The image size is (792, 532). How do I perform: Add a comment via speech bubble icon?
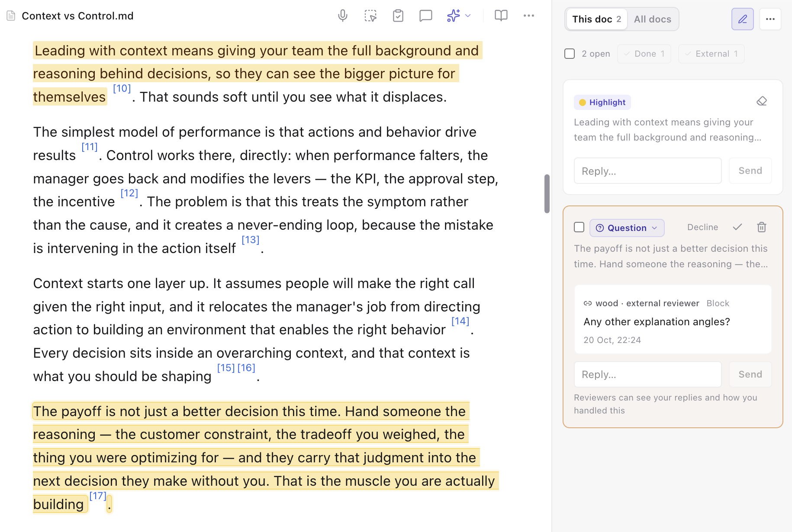tap(426, 16)
